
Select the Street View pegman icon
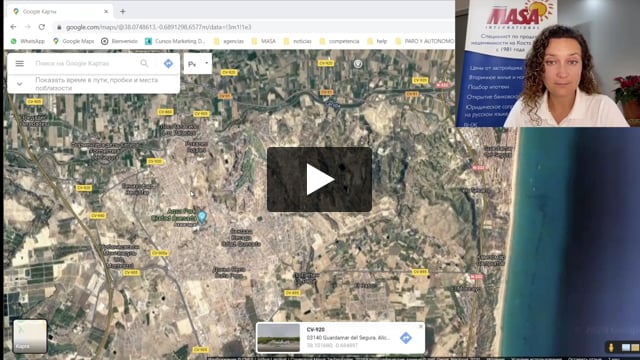611,347
